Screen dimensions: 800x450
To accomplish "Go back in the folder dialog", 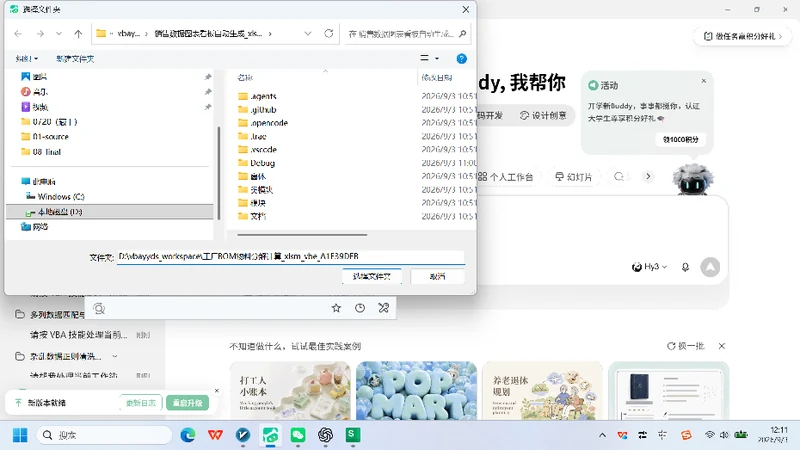I will click(18, 34).
